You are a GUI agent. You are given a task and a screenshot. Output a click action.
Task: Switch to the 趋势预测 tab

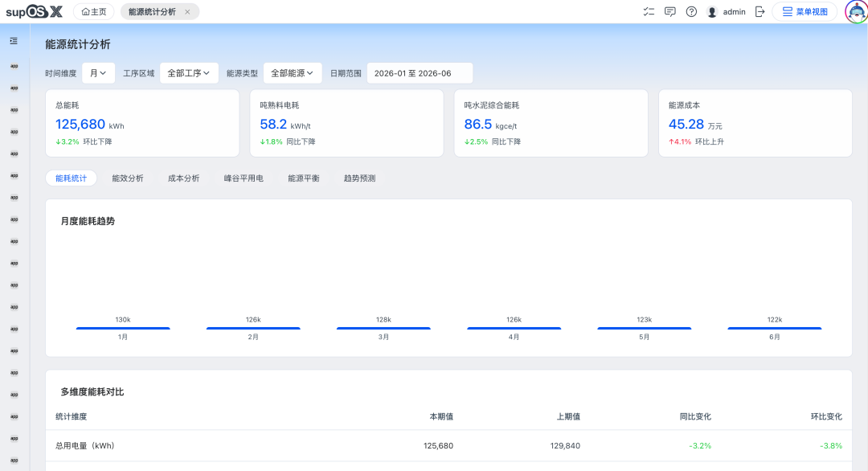[359, 178]
